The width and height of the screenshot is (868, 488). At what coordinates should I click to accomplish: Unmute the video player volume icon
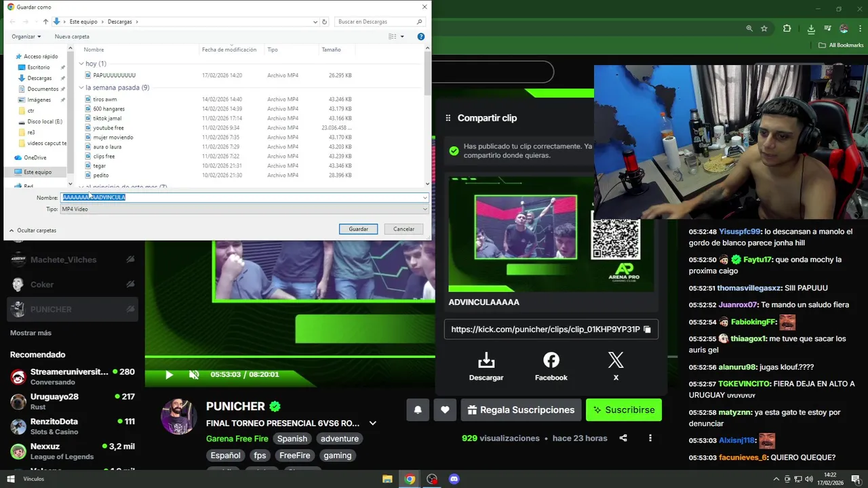194,375
